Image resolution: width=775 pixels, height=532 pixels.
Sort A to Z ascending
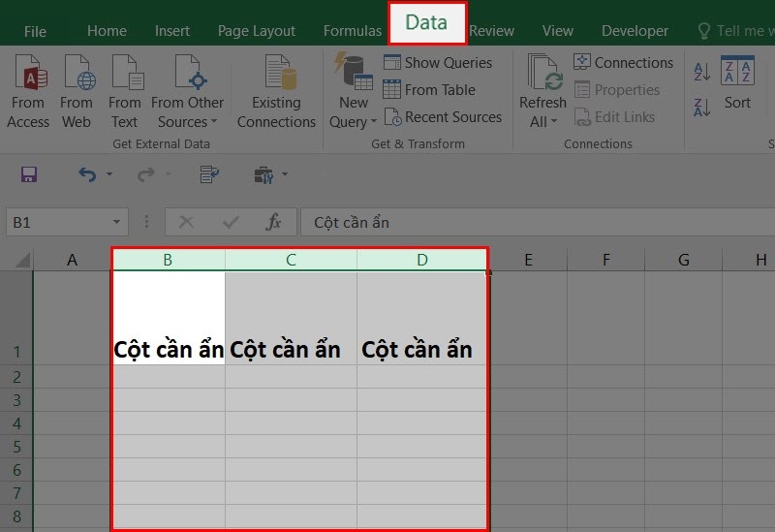pos(701,72)
